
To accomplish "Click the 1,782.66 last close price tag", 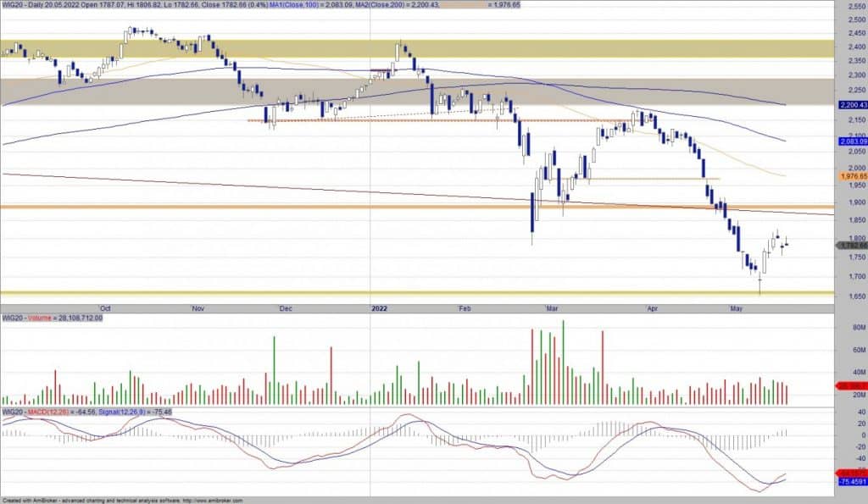I will pyautogui.click(x=850, y=245).
